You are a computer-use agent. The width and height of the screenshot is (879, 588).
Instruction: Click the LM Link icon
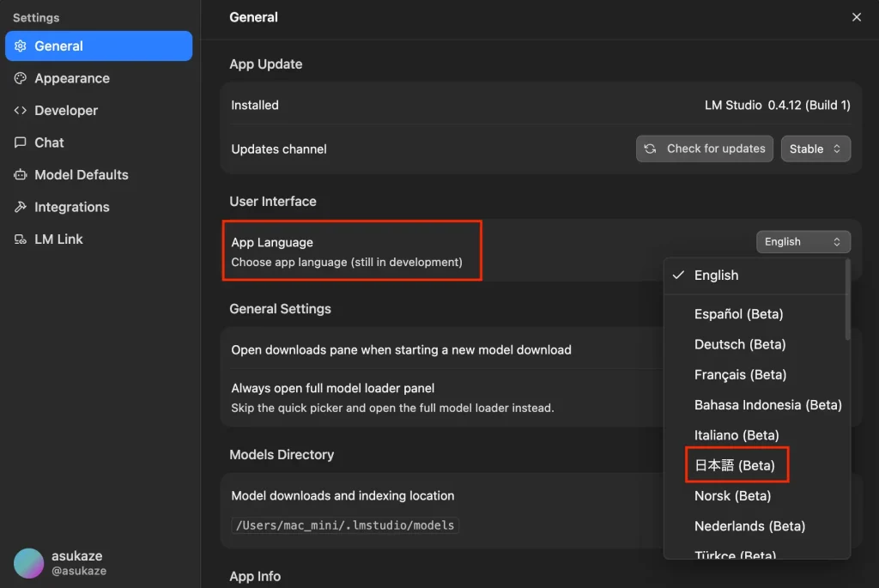[21, 239]
